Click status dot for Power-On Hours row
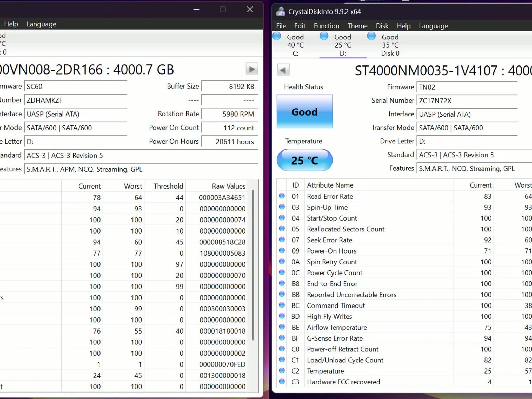This screenshot has width=532, height=399. [x=282, y=250]
